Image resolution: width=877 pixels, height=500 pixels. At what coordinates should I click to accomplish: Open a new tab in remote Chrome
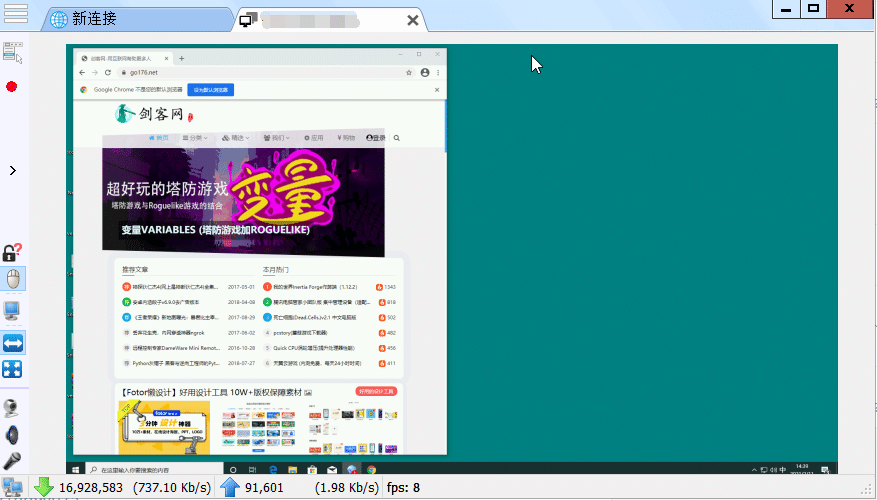[x=181, y=58]
